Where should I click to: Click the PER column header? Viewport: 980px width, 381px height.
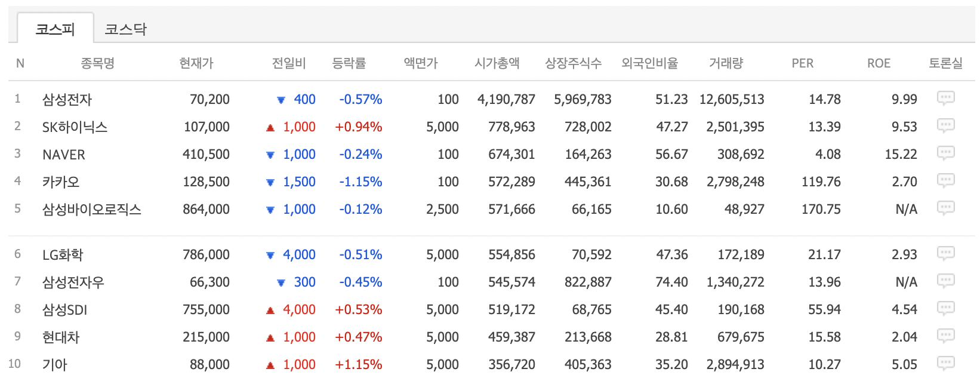(x=803, y=63)
